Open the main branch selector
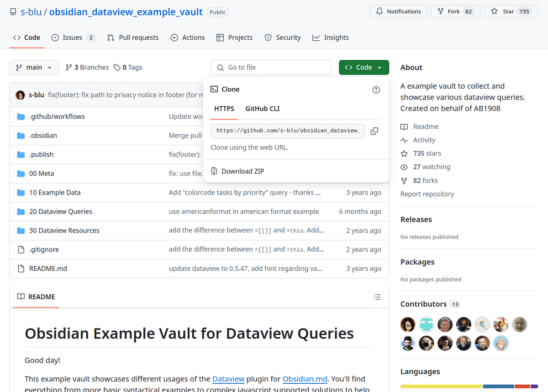The width and height of the screenshot is (548, 392). click(x=34, y=67)
